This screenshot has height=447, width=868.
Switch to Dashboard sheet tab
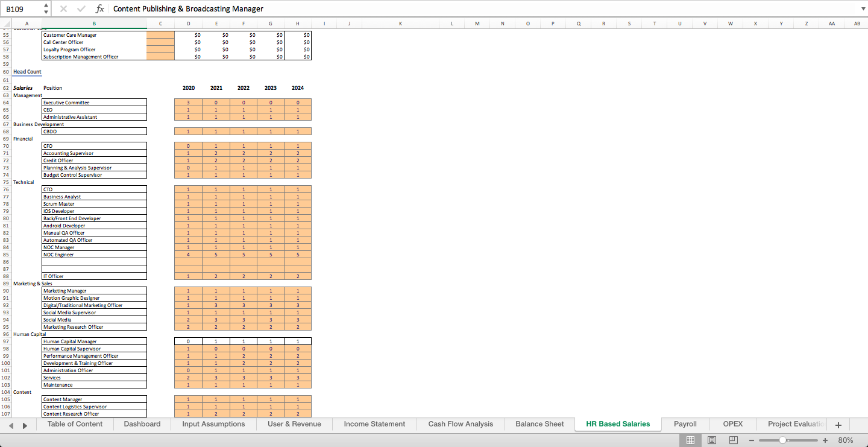[x=142, y=424]
